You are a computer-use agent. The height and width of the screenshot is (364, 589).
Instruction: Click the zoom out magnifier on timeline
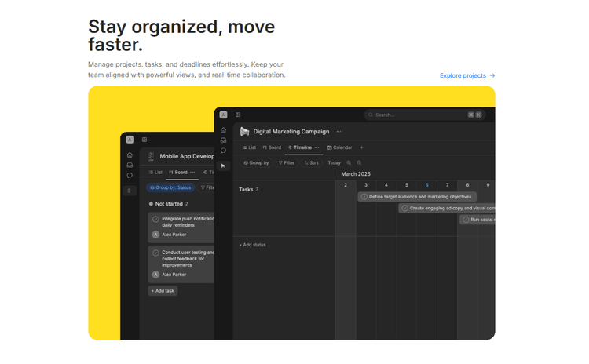click(360, 163)
